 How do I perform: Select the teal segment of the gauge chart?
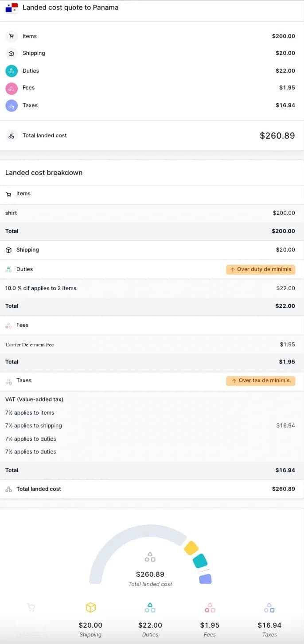pyautogui.click(x=200, y=561)
